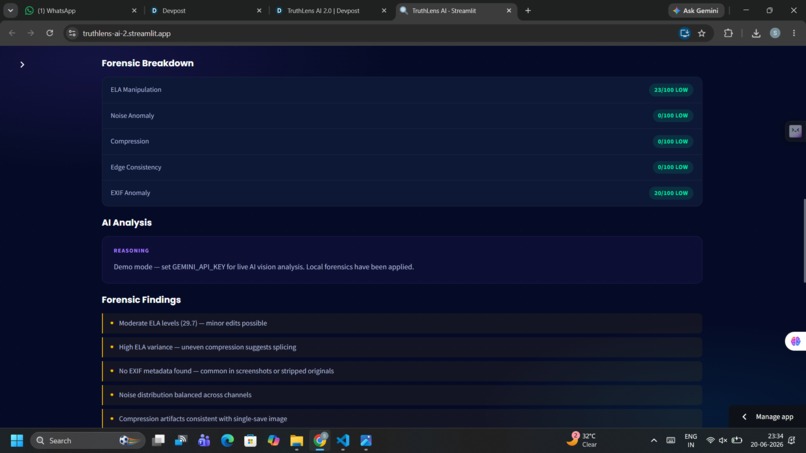
Task: Reload the current page
Action: coord(49,33)
